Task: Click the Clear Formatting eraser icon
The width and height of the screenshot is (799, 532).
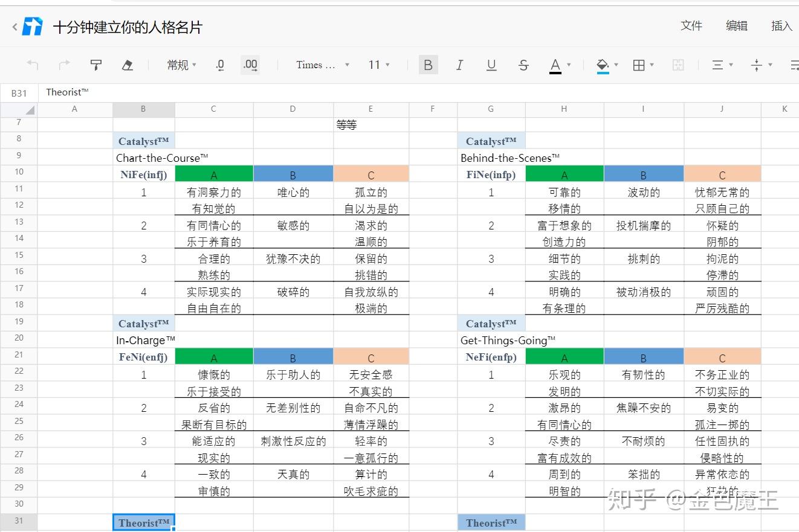Action: [x=127, y=65]
